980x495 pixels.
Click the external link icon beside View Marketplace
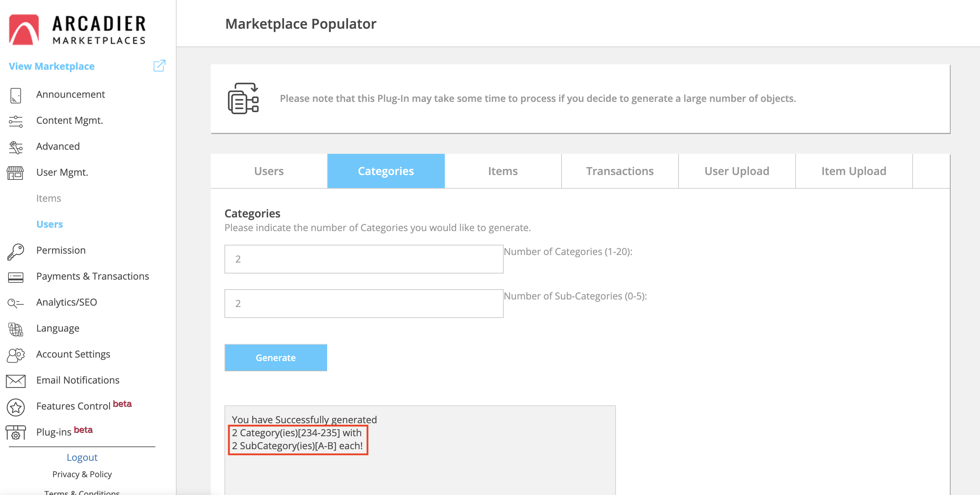pyautogui.click(x=159, y=66)
